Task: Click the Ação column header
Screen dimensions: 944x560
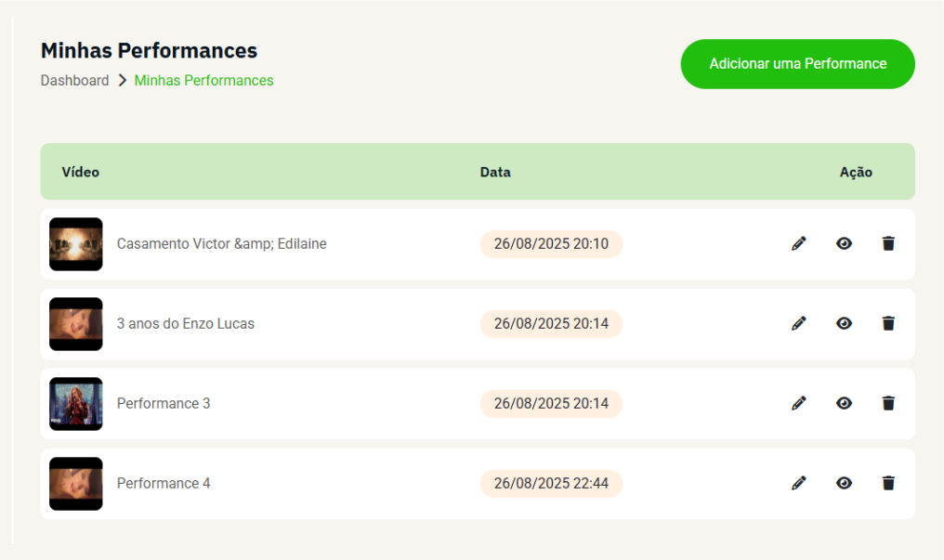Action: 856,172
